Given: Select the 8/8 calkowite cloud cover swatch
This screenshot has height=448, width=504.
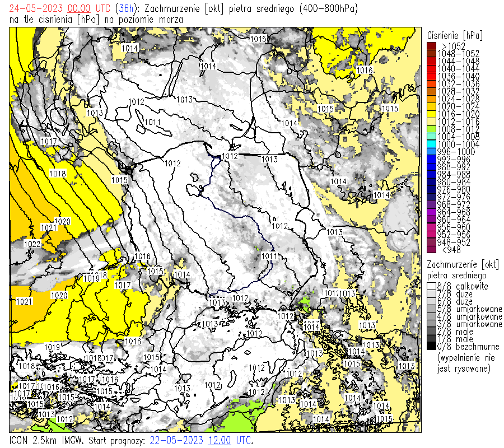Looking at the screenshot, I should click(431, 286).
